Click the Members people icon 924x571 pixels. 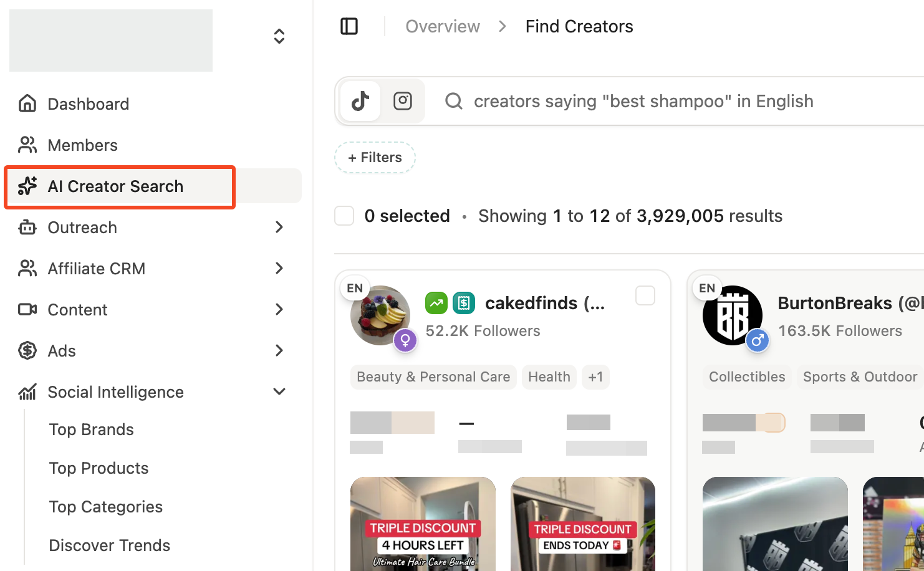[x=27, y=145]
